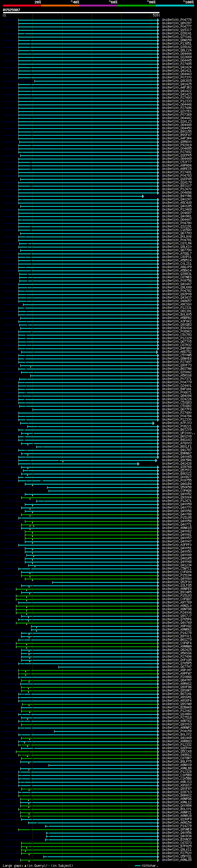Select hit label UniRef100_B8LPT5
197x868 pixels.
click(176, 761)
